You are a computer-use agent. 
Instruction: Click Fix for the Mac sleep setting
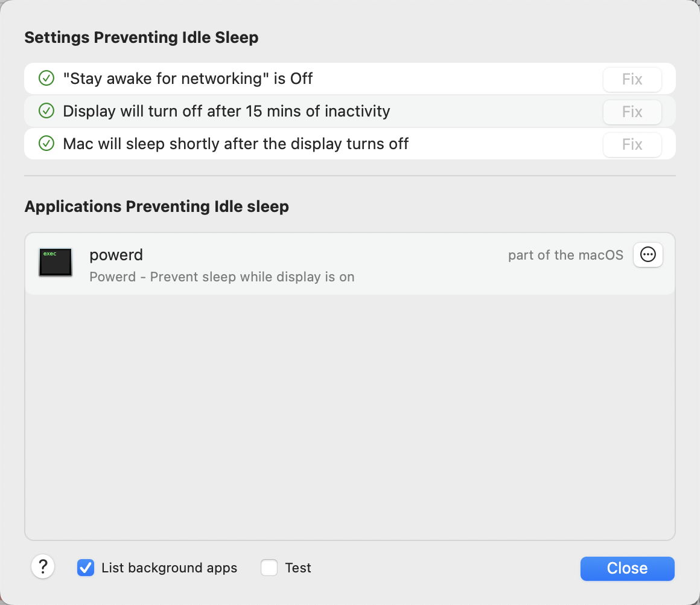(632, 144)
